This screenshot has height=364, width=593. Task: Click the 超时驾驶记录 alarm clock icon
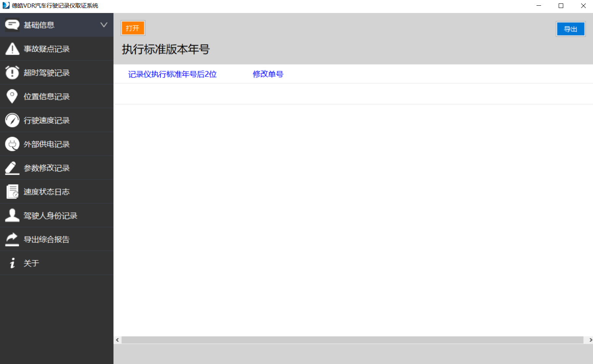pyautogui.click(x=12, y=72)
